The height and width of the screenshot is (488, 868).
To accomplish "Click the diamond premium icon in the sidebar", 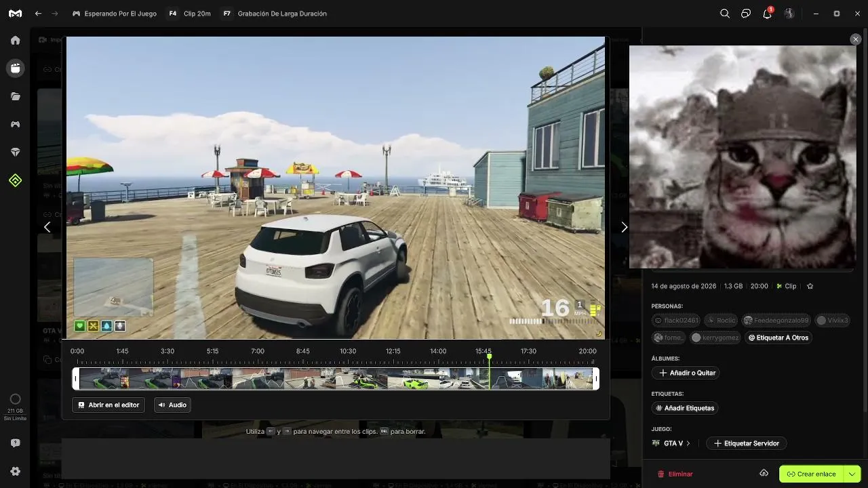I will (15, 152).
